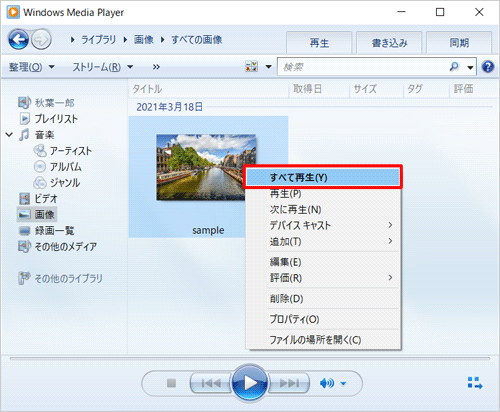Viewport: 500px width, 412px height.
Task: Open the ストリーム(R) menu
Action: [103, 67]
